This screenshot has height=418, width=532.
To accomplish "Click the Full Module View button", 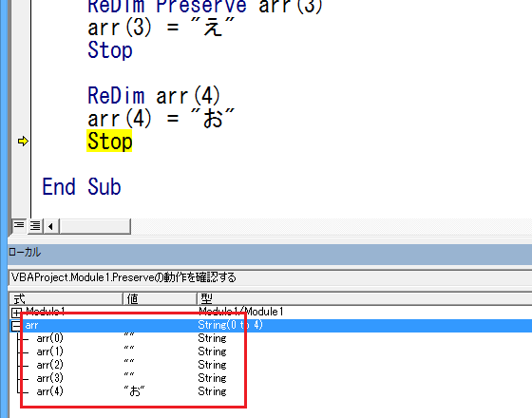I will 35,226.
